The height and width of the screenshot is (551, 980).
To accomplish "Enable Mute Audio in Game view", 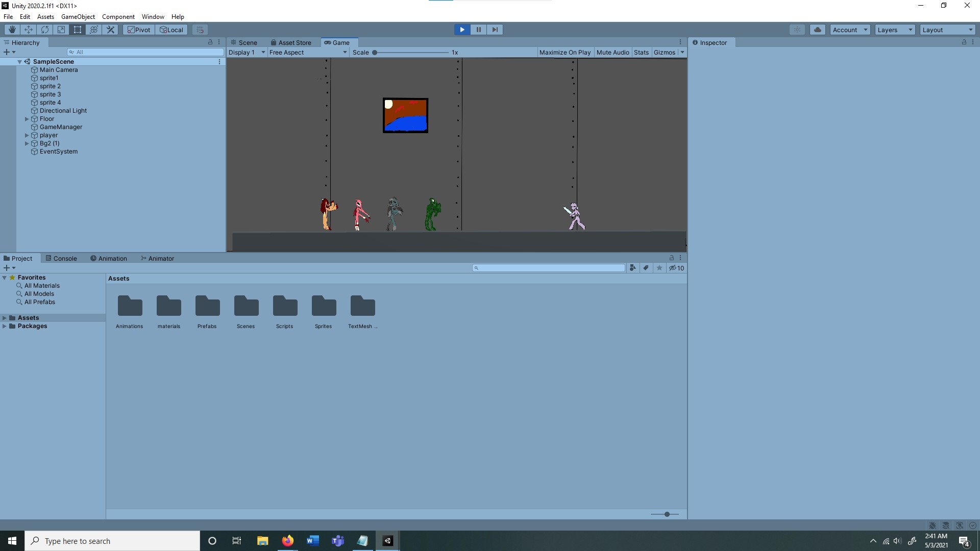I will coord(612,52).
